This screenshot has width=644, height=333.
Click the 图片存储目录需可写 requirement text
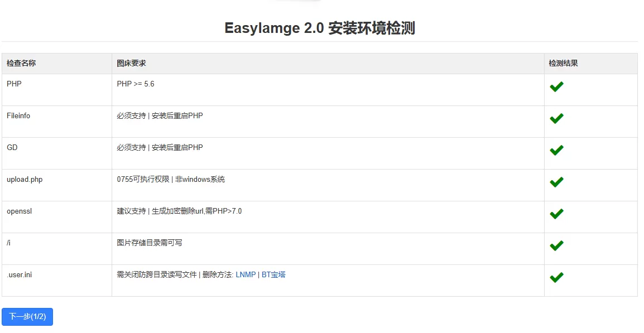click(x=150, y=243)
